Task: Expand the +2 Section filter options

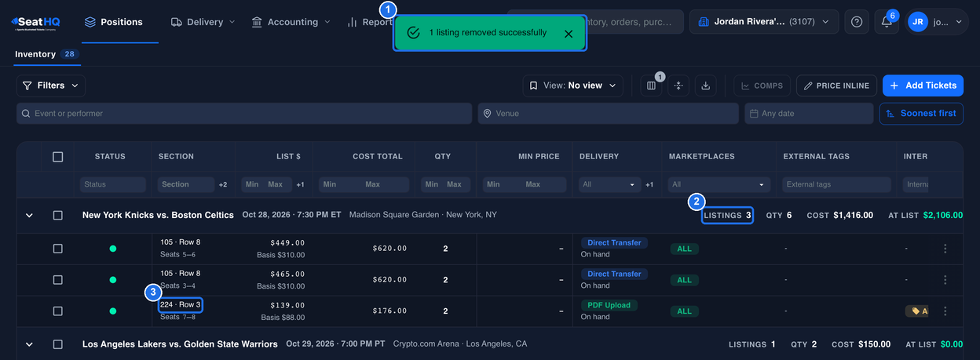Action: (x=223, y=185)
